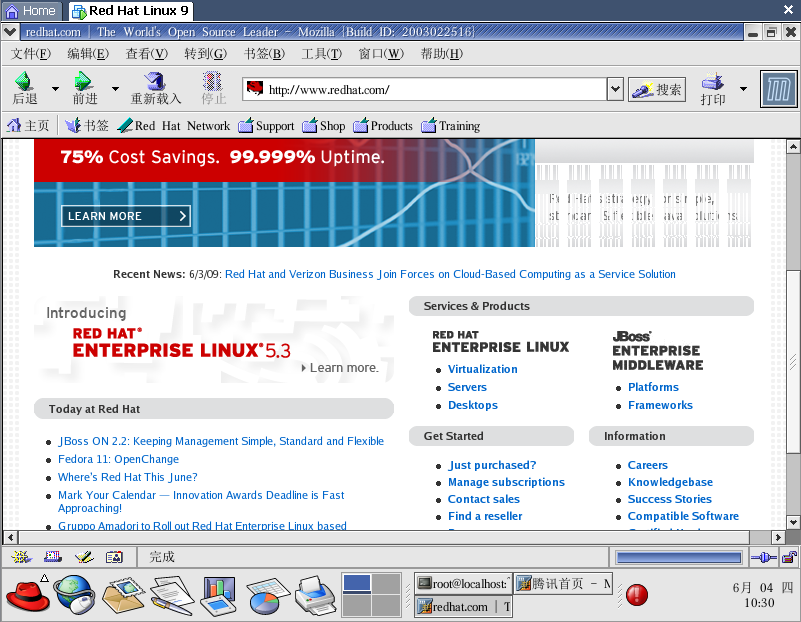Screen dimensions: 801x622
Task: Select the Red Hat Linux 9 tab
Action: 131,11
